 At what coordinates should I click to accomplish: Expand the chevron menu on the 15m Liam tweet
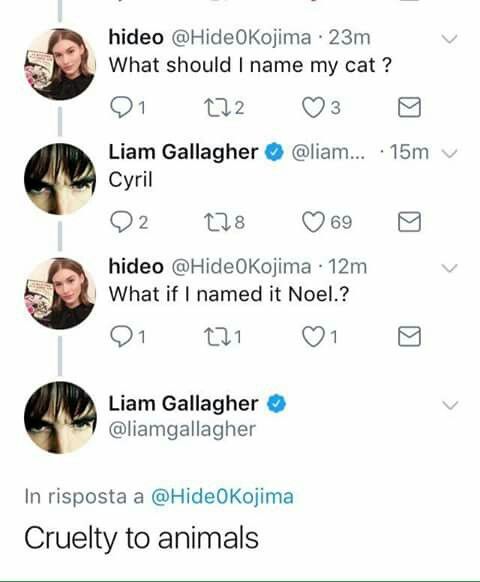(450, 153)
